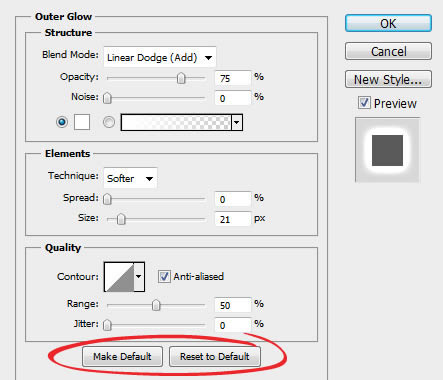Disable the Anti-aliased checkbox

pos(164,276)
